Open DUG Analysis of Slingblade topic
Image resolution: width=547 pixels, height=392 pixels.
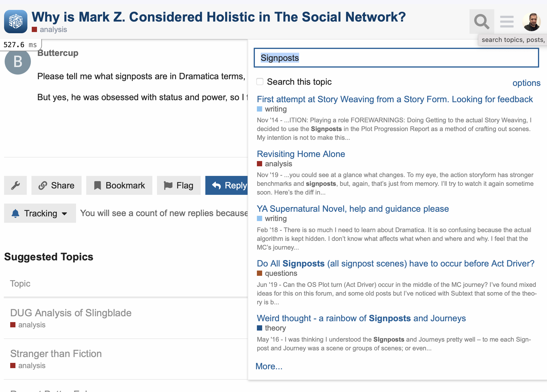(x=71, y=313)
